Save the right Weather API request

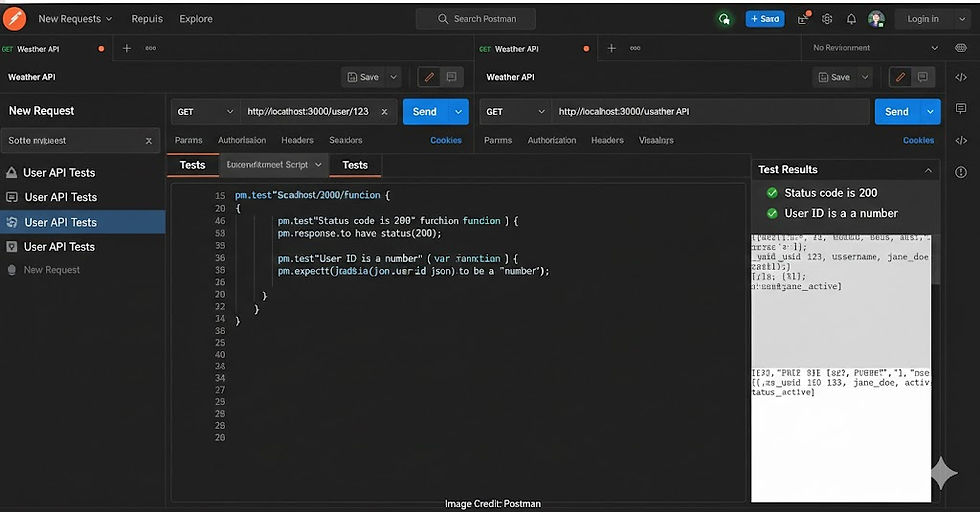coord(834,77)
